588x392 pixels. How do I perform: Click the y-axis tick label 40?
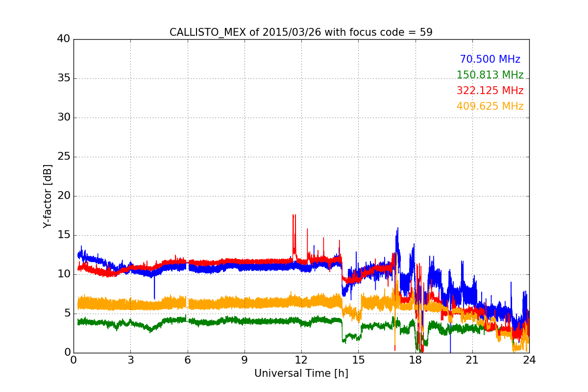64,39
